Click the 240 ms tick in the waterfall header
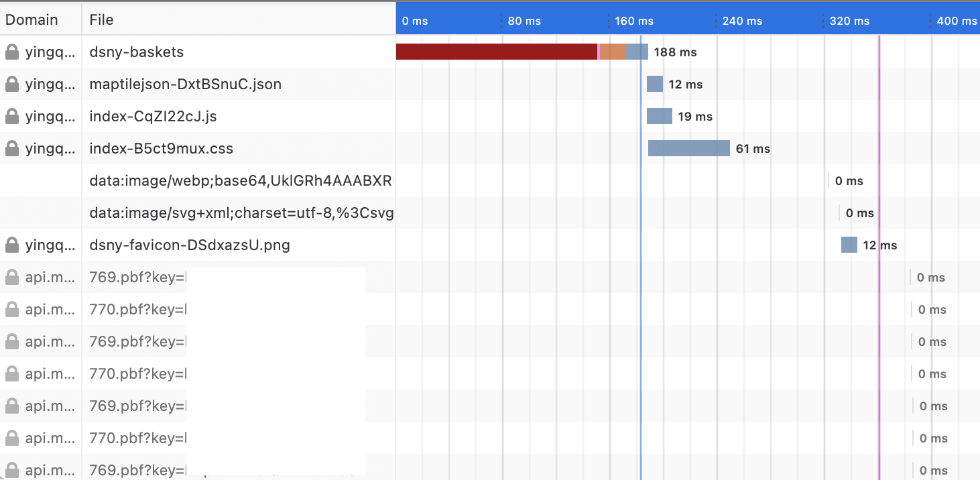The width and height of the screenshot is (980, 480). click(x=742, y=21)
